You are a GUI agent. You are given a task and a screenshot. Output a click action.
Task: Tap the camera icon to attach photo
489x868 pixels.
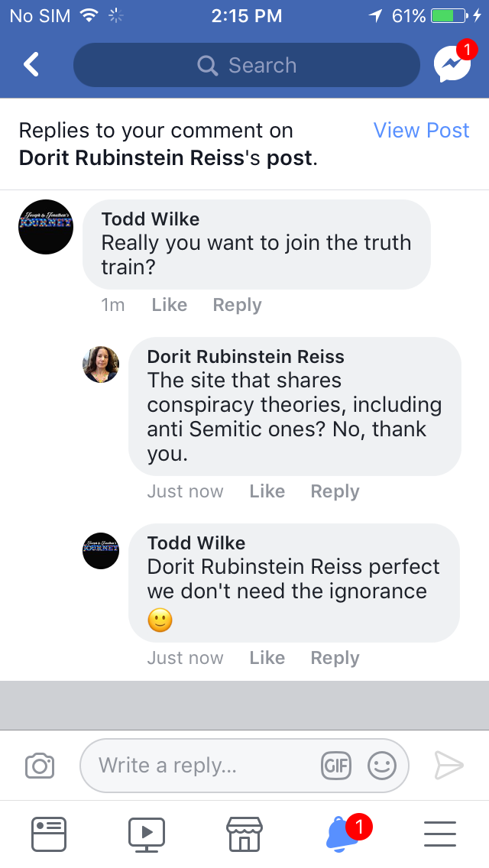[x=40, y=766]
